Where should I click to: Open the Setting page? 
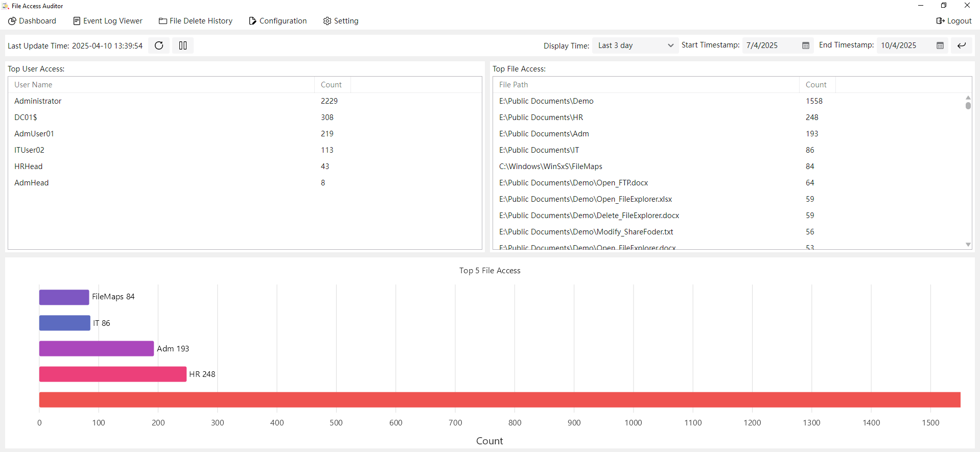341,21
